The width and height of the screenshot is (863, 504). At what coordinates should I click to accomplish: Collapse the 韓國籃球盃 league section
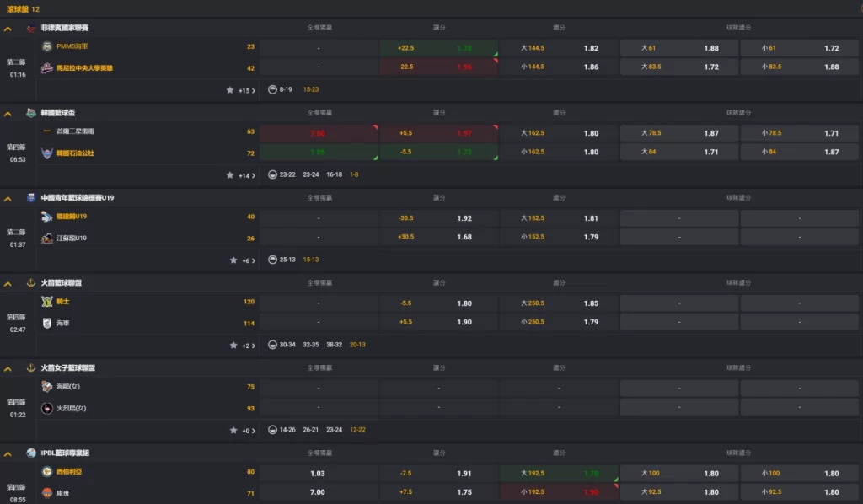(8, 114)
